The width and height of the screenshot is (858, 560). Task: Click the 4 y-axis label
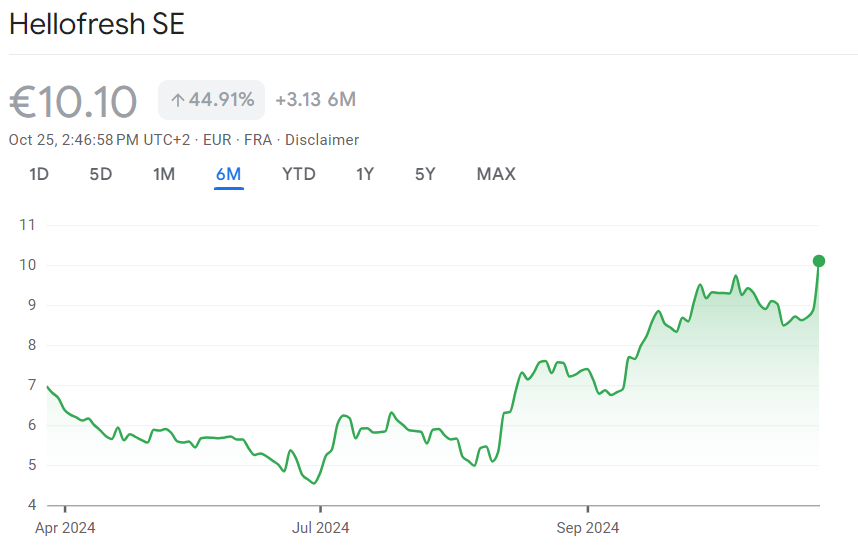coord(32,505)
